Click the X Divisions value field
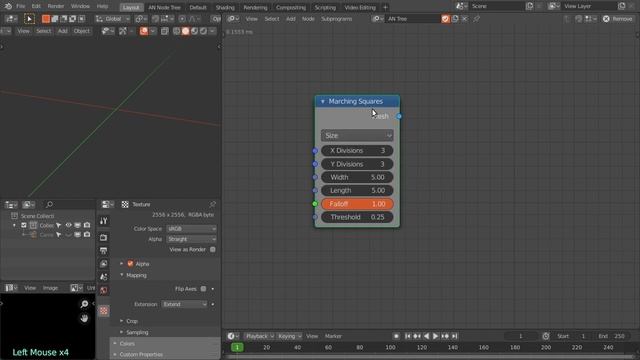The height and width of the screenshot is (360, 640). pos(357,151)
